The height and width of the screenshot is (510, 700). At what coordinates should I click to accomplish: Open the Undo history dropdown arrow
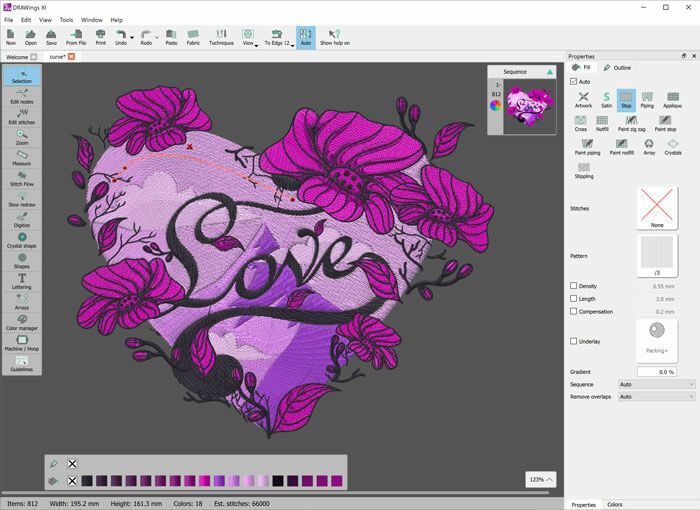[x=132, y=38]
